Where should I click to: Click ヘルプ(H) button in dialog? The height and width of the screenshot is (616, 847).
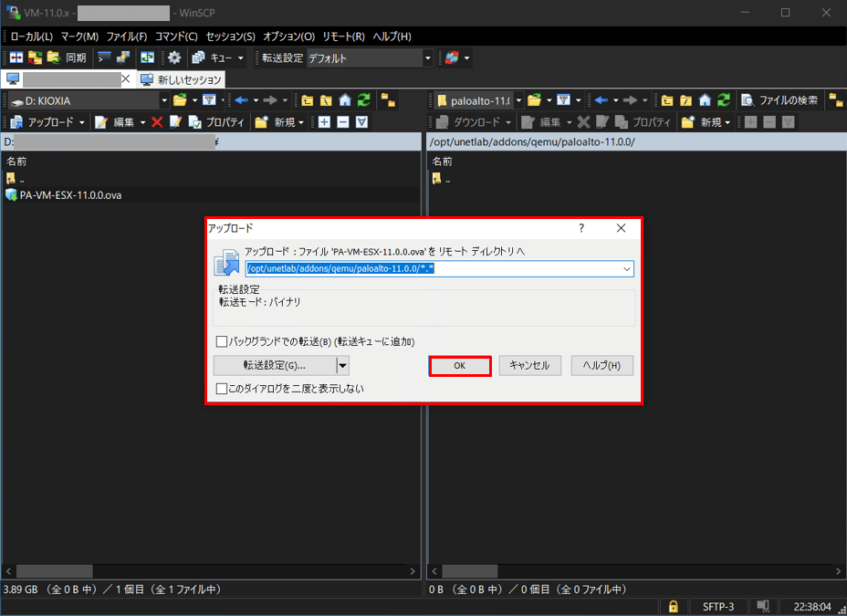(x=601, y=366)
